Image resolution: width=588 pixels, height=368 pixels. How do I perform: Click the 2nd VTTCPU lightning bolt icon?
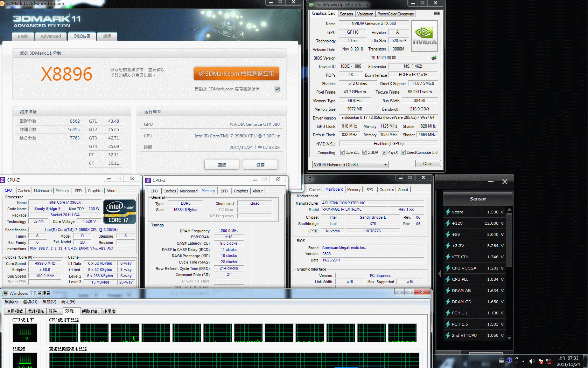[448, 335]
